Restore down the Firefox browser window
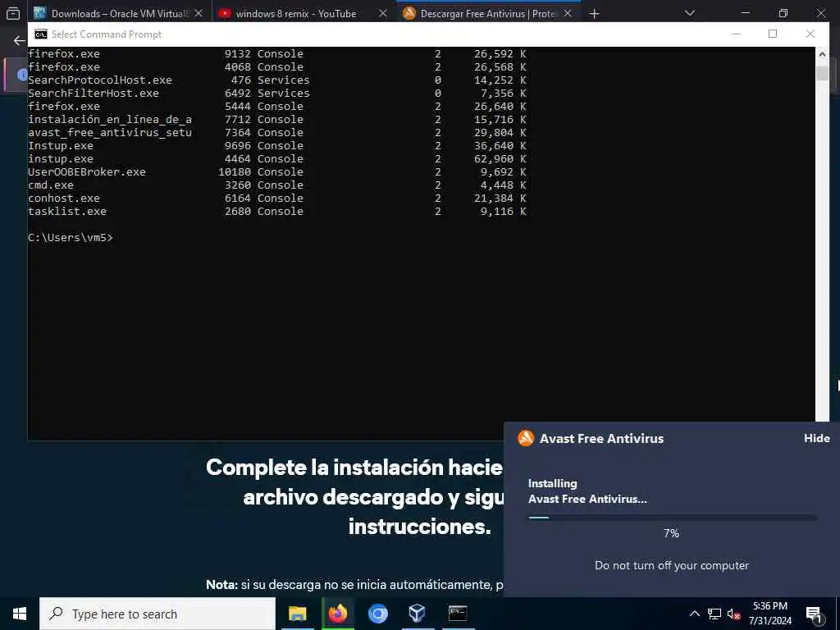The image size is (840, 630). click(x=783, y=13)
